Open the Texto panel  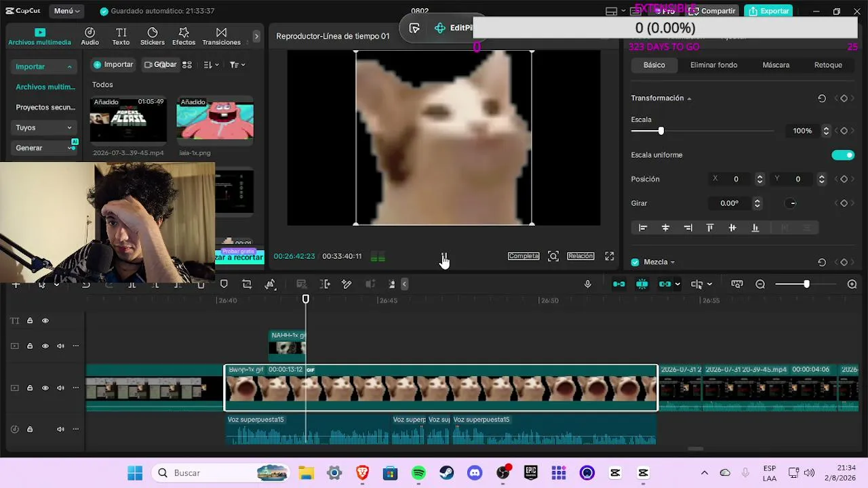[121, 37]
